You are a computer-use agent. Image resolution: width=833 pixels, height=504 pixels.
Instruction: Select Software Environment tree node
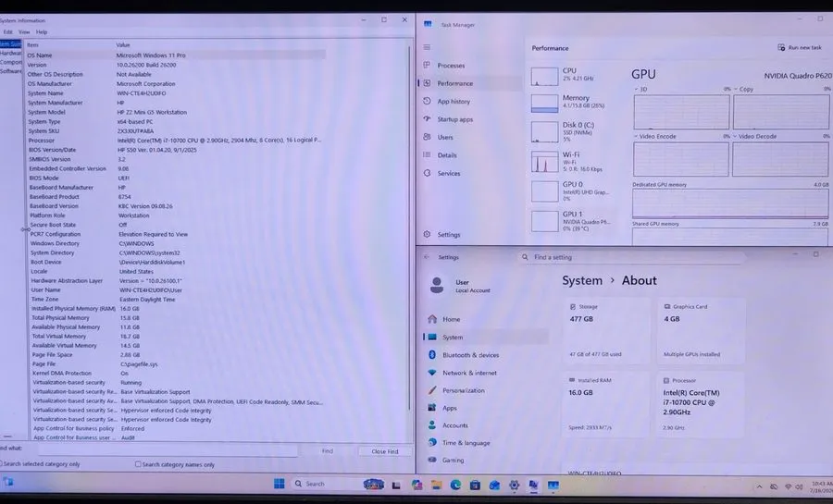pyautogui.click(x=10, y=71)
